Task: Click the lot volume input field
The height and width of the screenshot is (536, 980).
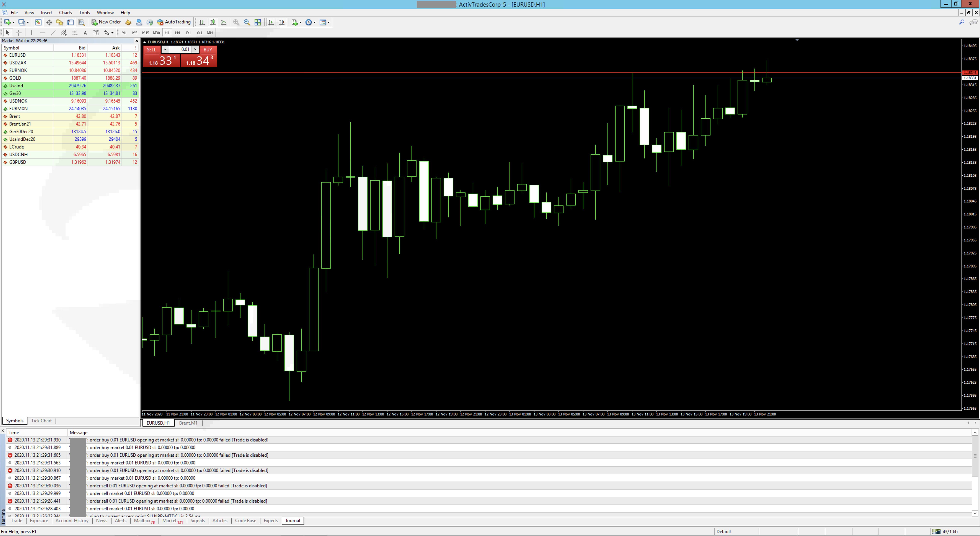Action: pos(180,49)
